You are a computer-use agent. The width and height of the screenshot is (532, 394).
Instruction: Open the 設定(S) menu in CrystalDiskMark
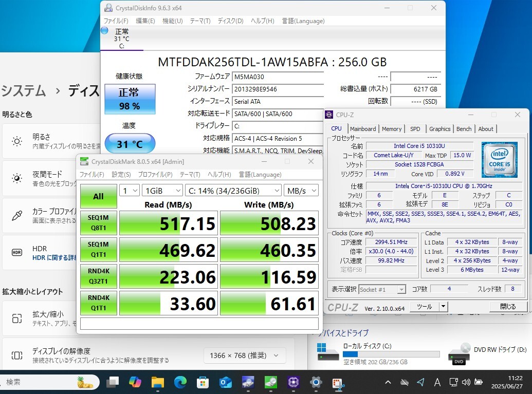pyautogui.click(x=121, y=175)
